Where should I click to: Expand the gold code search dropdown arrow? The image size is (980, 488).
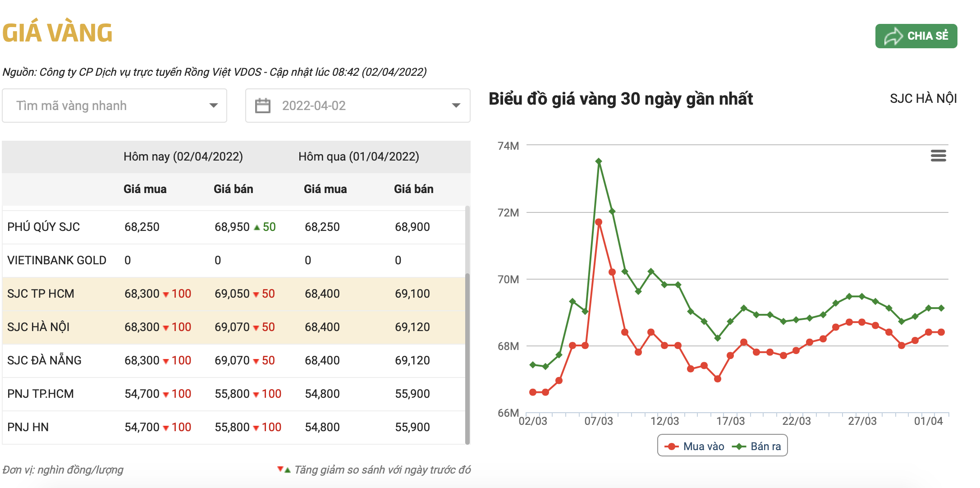tap(214, 106)
